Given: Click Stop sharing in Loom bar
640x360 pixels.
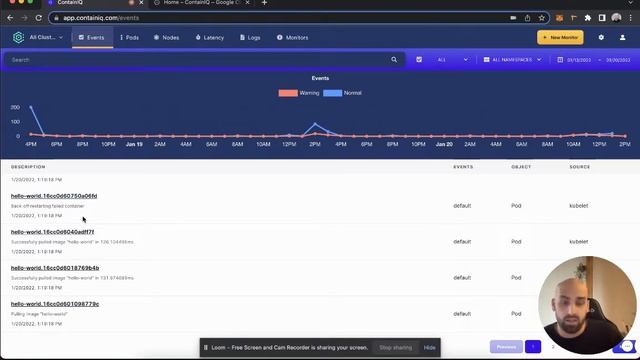Looking at the screenshot, I should (x=396, y=348).
